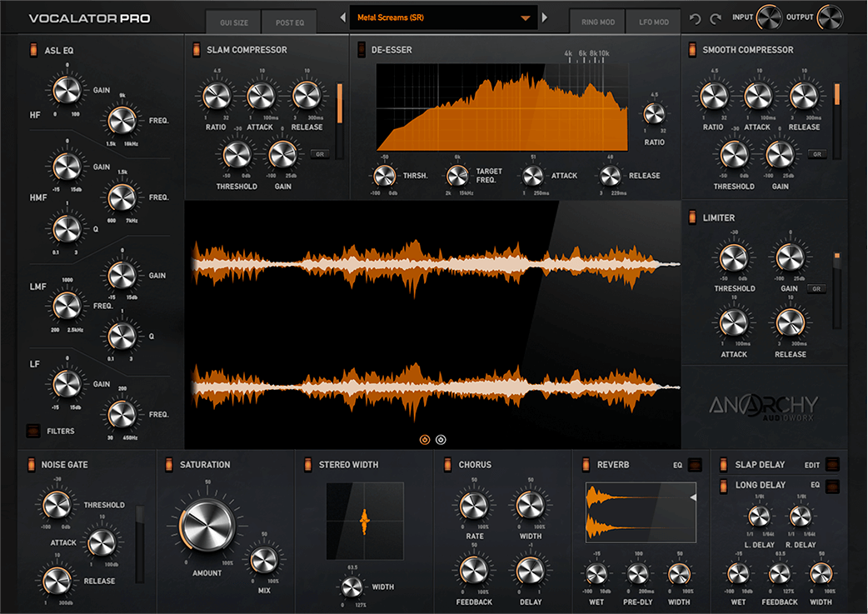This screenshot has height=614, width=868.
Task: Click the L. DELAY time knob
Action: [759, 517]
